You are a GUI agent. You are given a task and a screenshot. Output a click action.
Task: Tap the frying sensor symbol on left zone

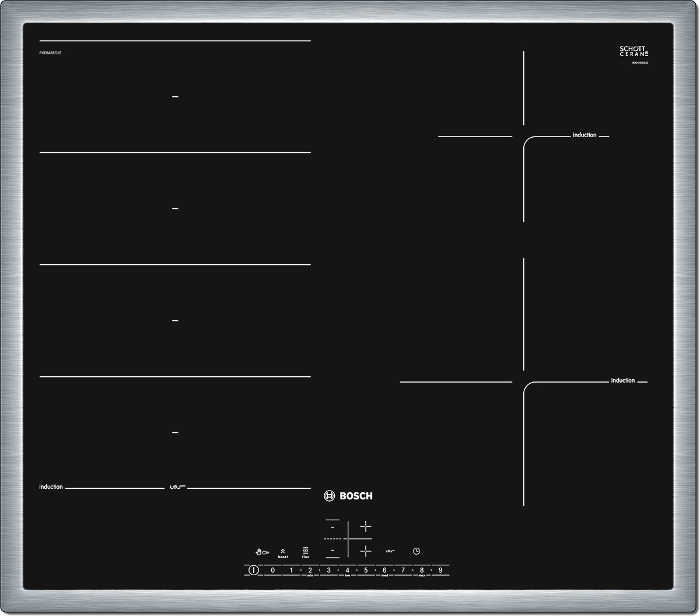(176, 487)
